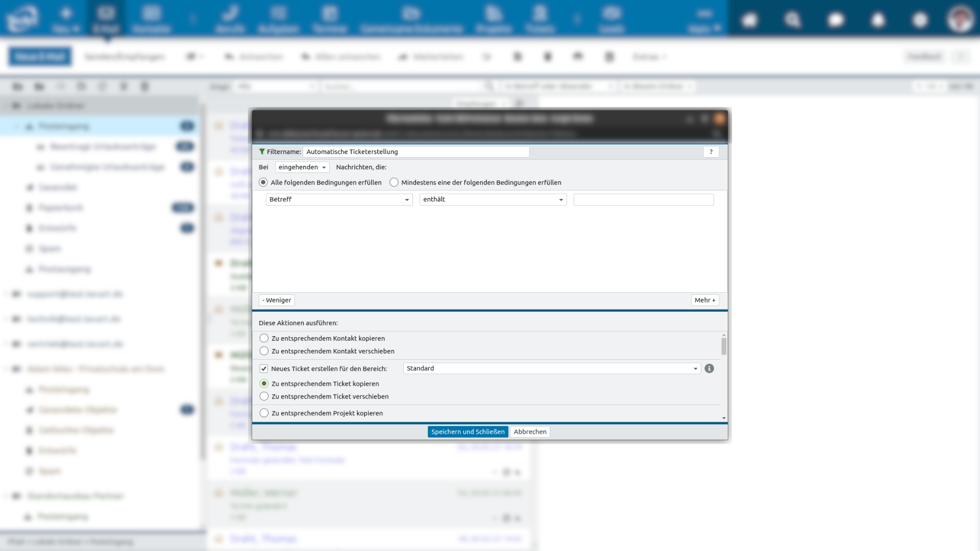Expand the enthält operator dropdown
The width and height of the screenshot is (980, 551).
[x=493, y=199]
